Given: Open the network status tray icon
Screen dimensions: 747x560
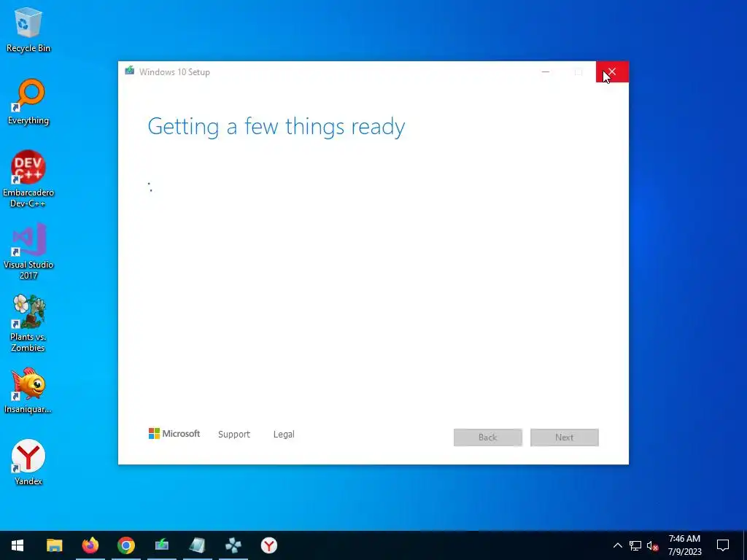Looking at the screenshot, I should pyautogui.click(x=635, y=545).
